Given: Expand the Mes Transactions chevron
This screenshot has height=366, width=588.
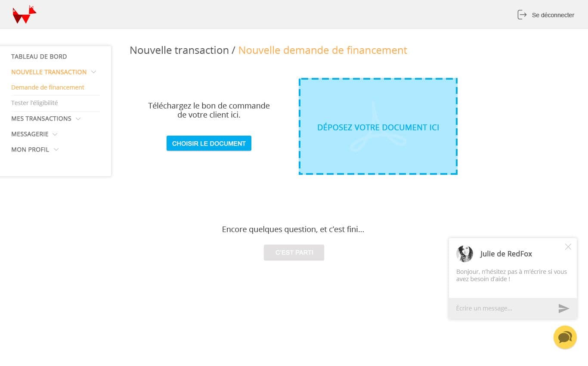Looking at the screenshot, I should tap(78, 118).
